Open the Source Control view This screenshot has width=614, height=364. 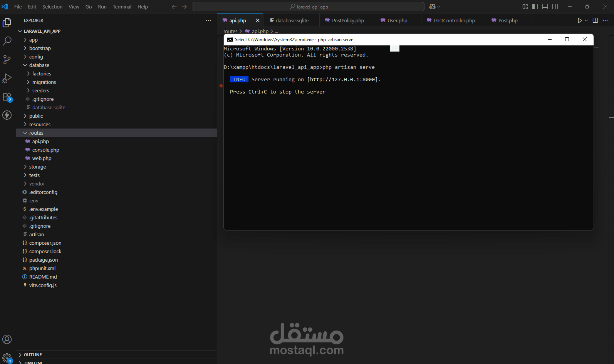pyautogui.click(x=7, y=60)
